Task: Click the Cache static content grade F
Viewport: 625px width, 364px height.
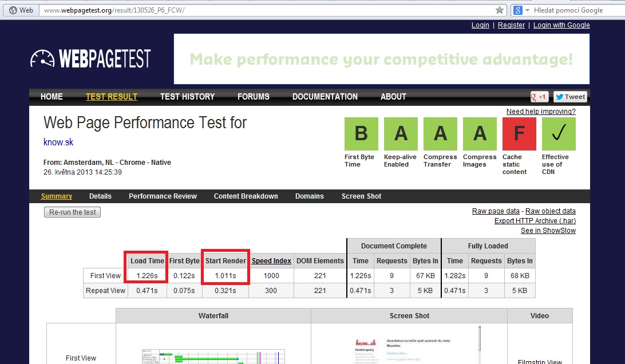Action: coord(519,133)
